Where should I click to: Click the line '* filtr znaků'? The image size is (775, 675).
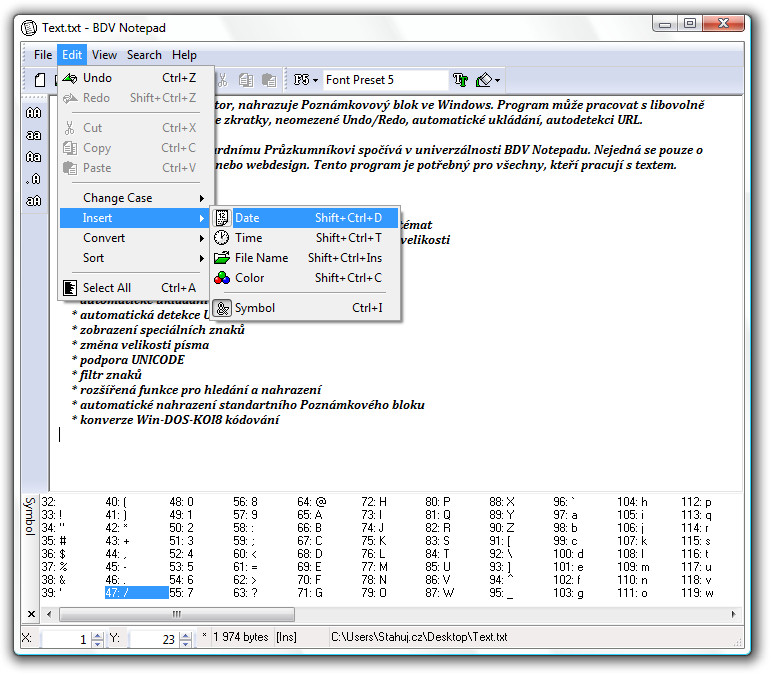point(106,375)
